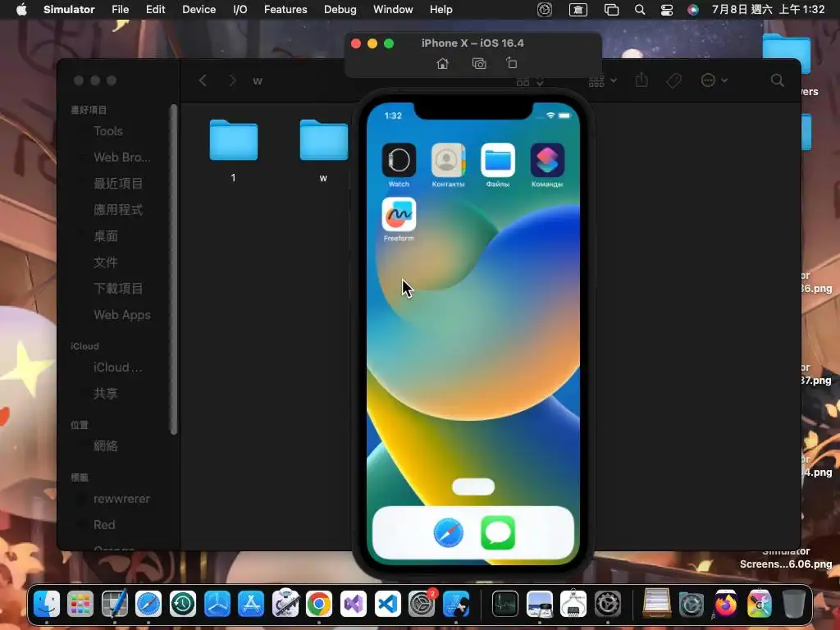Open the Файлы app on iPhone

click(498, 160)
